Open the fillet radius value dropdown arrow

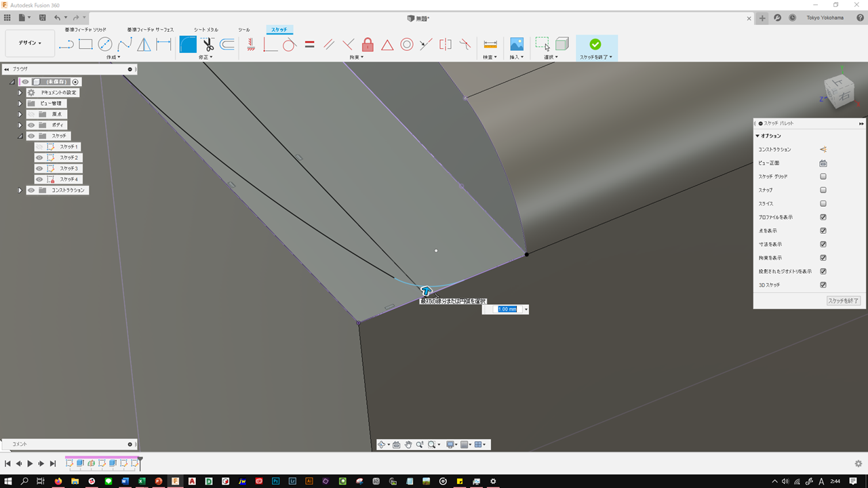coord(526,310)
